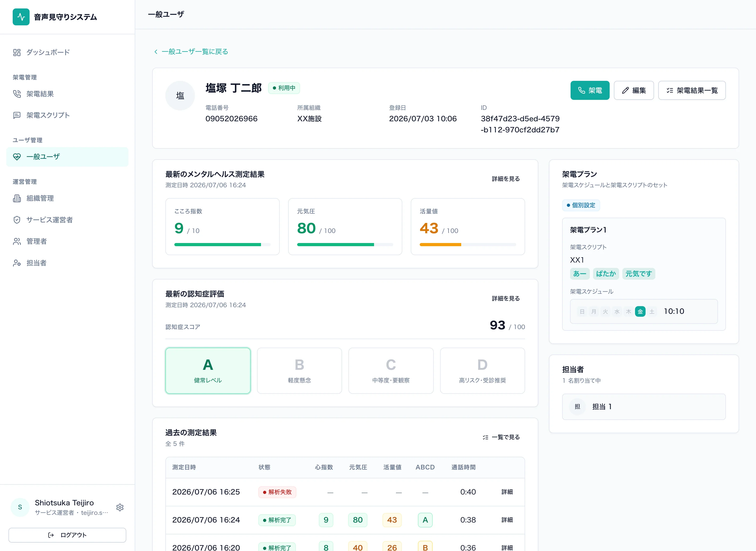Click the 管理者 users icon
The width and height of the screenshot is (756, 551).
pyautogui.click(x=17, y=241)
